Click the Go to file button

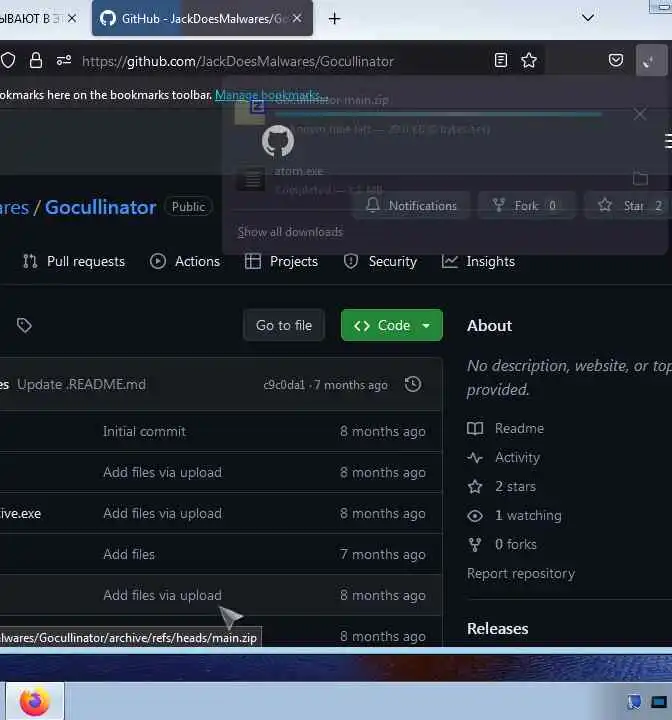[x=284, y=325]
